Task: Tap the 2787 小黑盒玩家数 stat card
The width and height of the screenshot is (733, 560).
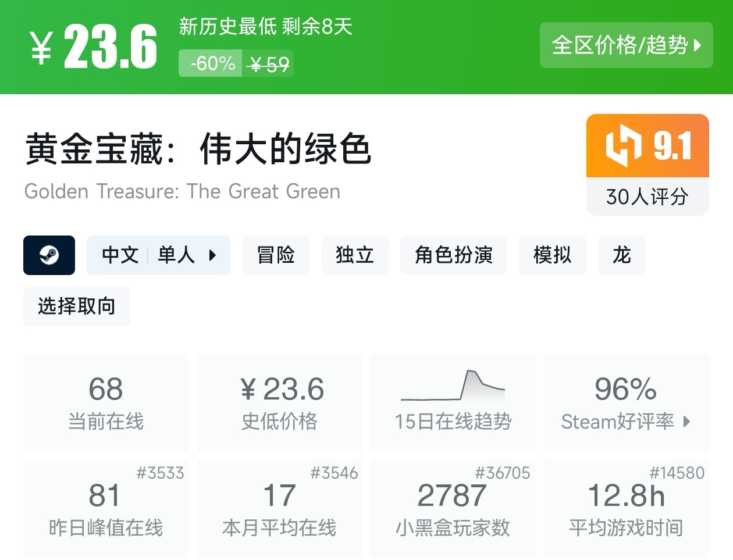Action: coord(453,509)
